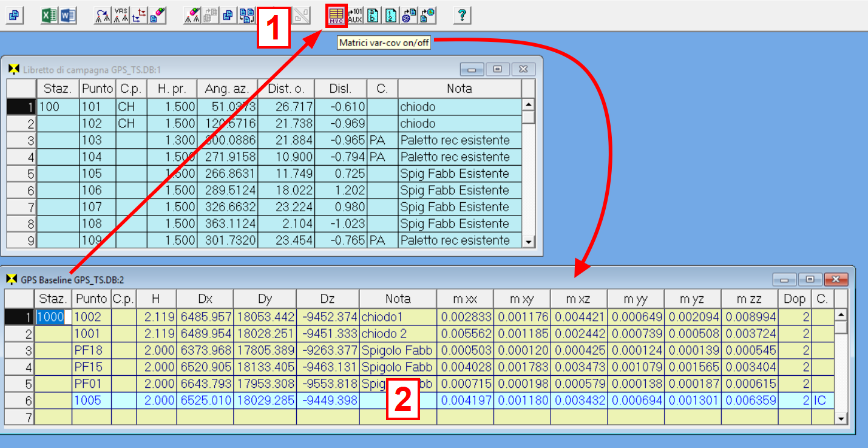This screenshot has width=868, height=448.
Task: Click the a/b document toolbar icon
Action: pos(373,15)
